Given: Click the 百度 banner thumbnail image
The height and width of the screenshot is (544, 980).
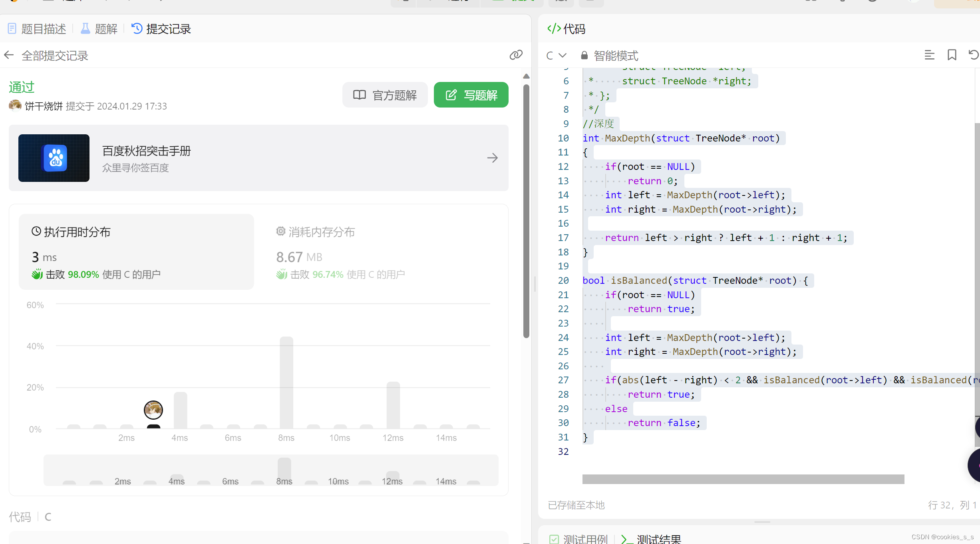Looking at the screenshot, I should [54, 158].
